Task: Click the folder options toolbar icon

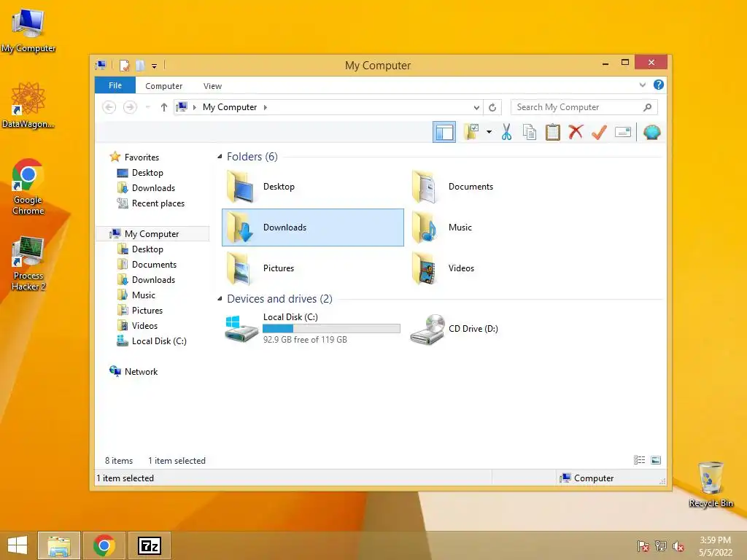Action: (471, 132)
